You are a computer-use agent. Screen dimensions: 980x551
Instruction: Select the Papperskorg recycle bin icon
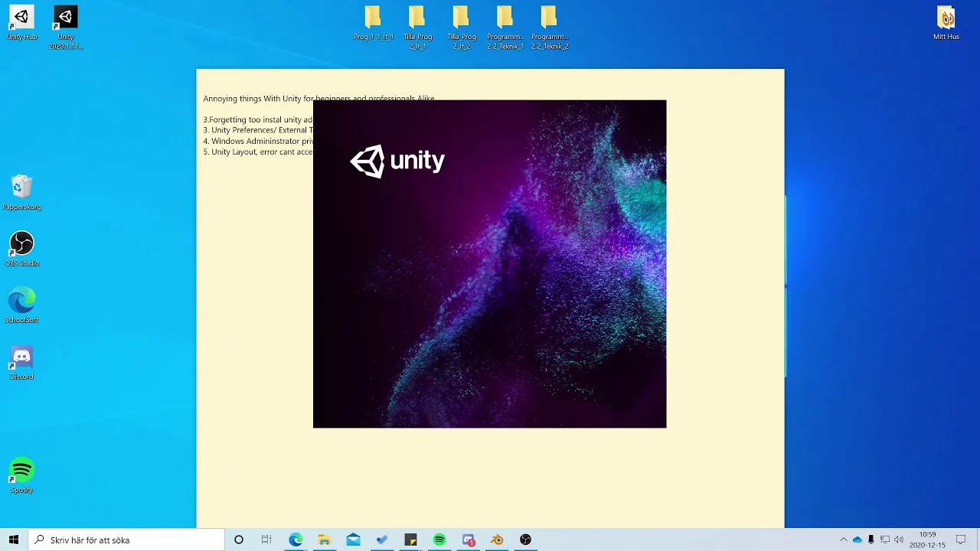click(21, 192)
